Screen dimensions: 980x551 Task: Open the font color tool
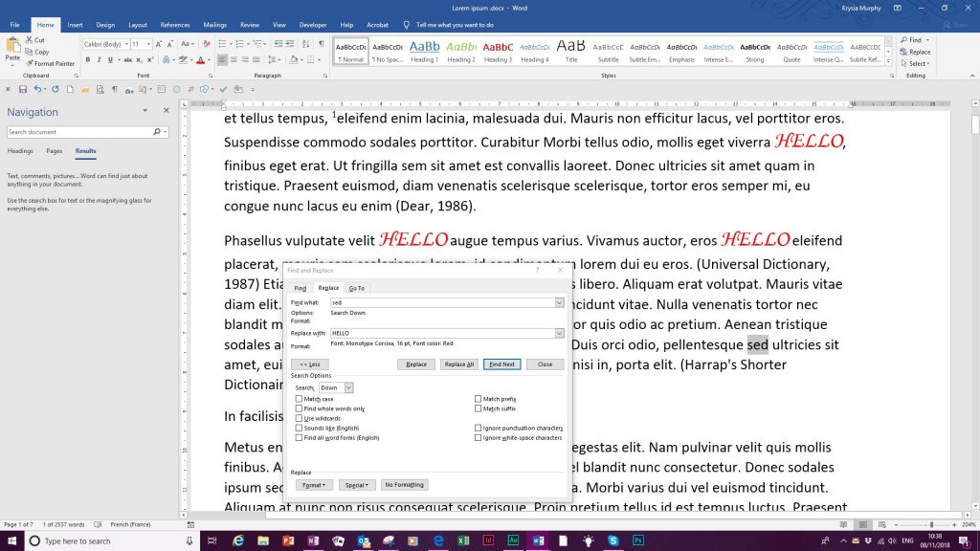tap(199, 59)
